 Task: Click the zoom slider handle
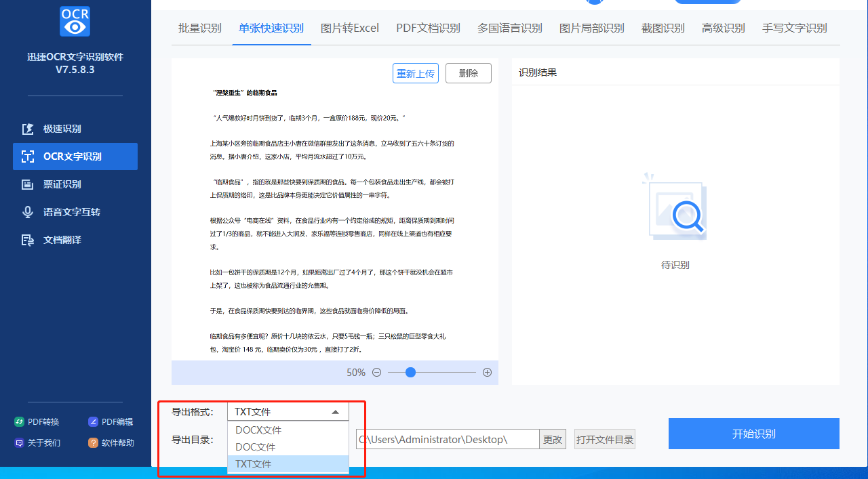[410, 372]
